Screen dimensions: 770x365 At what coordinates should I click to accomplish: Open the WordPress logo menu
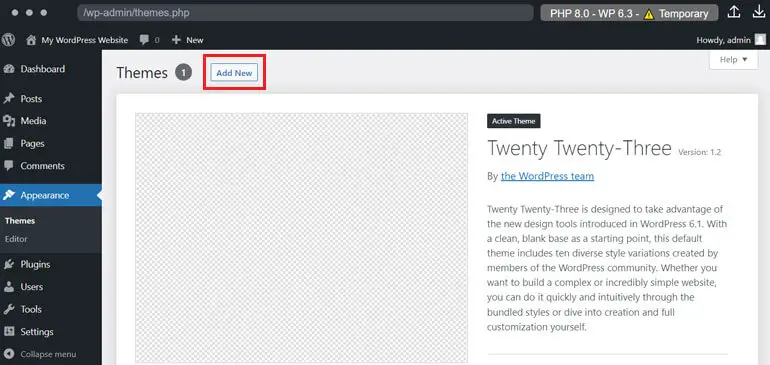tap(8, 40)
